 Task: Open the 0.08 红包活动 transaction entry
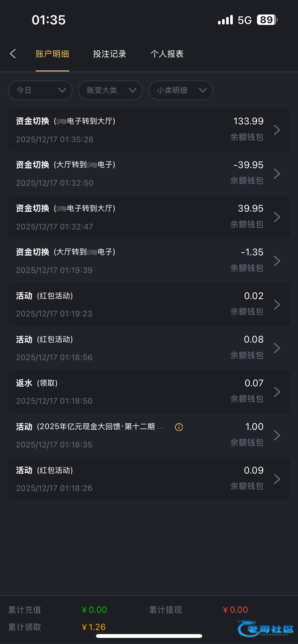[x=149, y=348]
